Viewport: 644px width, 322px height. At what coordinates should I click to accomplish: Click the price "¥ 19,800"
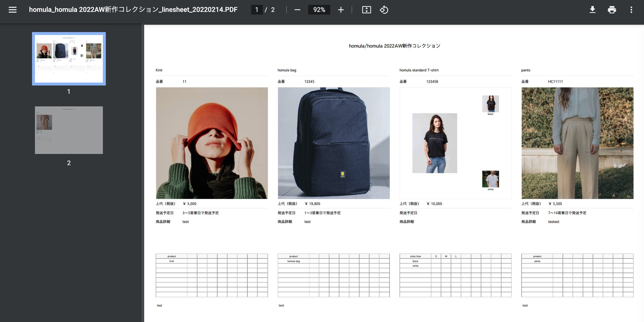(x=312, y=204)
